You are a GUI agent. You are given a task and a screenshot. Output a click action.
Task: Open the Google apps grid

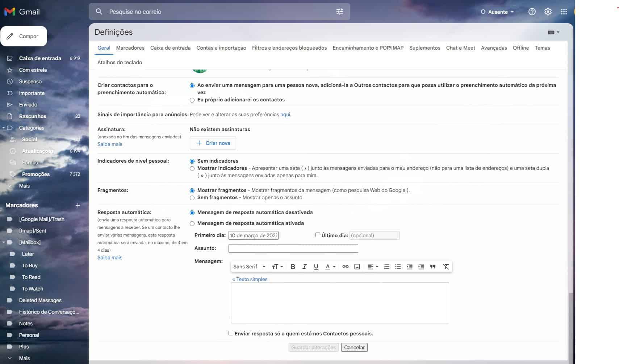coord(564,12)
